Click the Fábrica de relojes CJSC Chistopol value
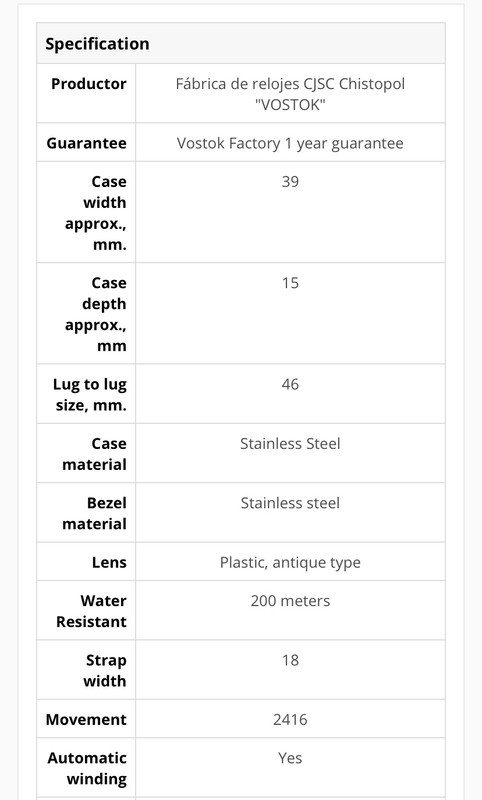The image size is (482, 800). 290,94
